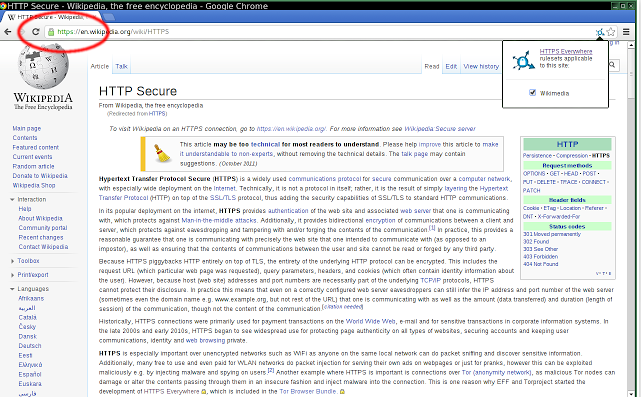Image resolution: width=641 pixels, height=397 pixels.
Task: Open the talk page link in notice
Action: (x=415, y=154)
